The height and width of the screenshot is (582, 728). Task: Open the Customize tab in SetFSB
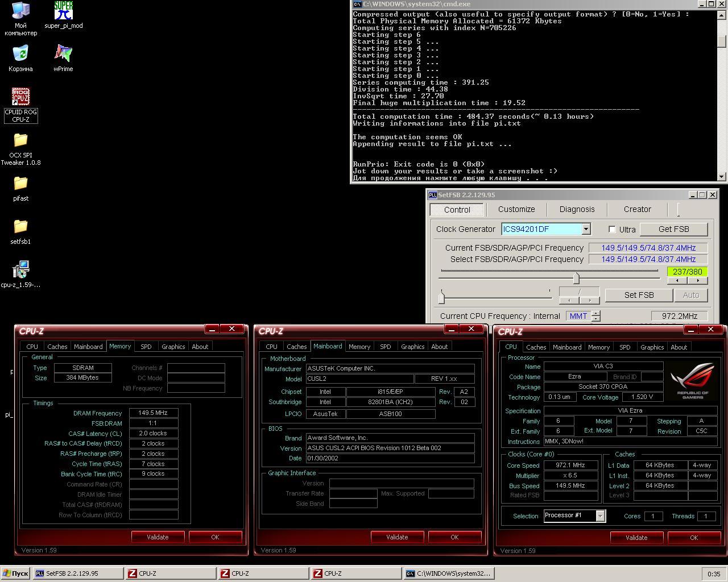point(516,209)
